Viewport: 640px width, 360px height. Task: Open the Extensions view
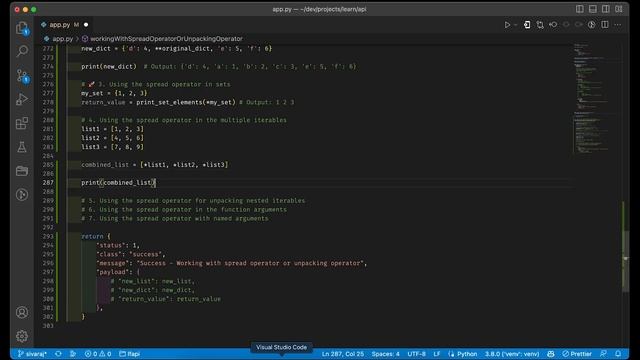pos(22,123)
